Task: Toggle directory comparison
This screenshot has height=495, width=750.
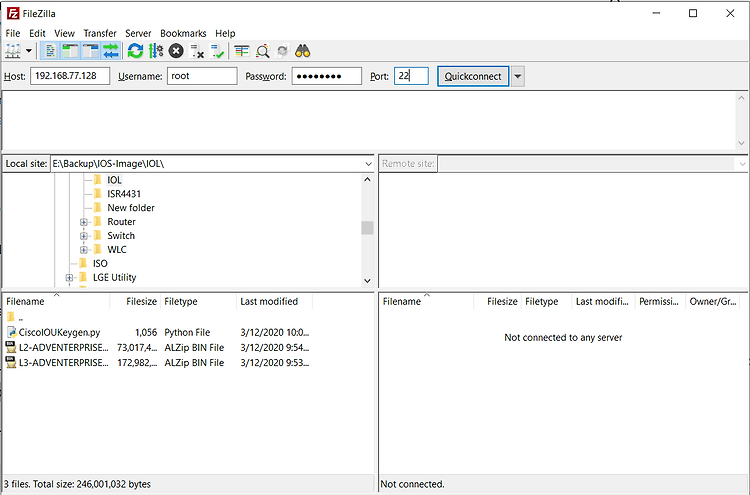Action: pyautogui.click(x=263, y=51)
